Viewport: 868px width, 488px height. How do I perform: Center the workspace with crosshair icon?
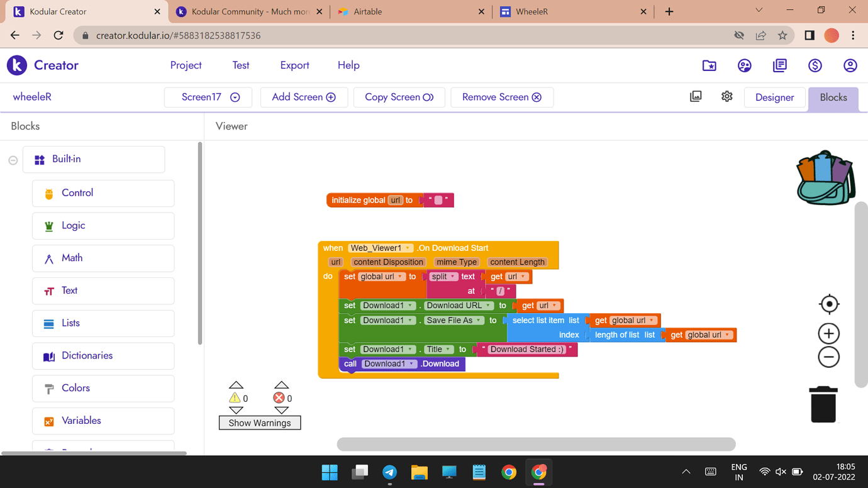coord(829,304)
